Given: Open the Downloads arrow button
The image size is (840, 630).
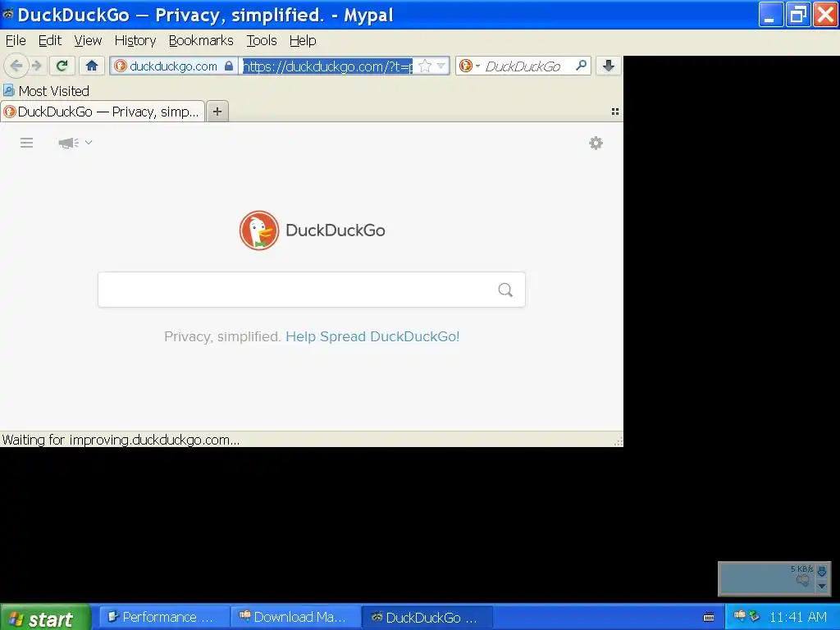Looking at the screenshot, I should tap(608, 66).
